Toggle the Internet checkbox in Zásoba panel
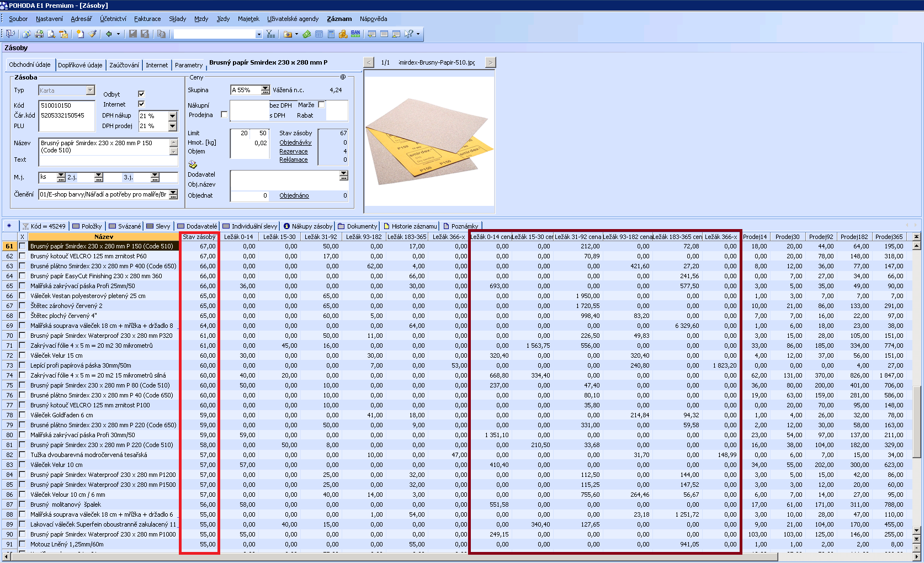Image resolution: width=924 pixels, height=563 pixels. [x=141, y=104]
